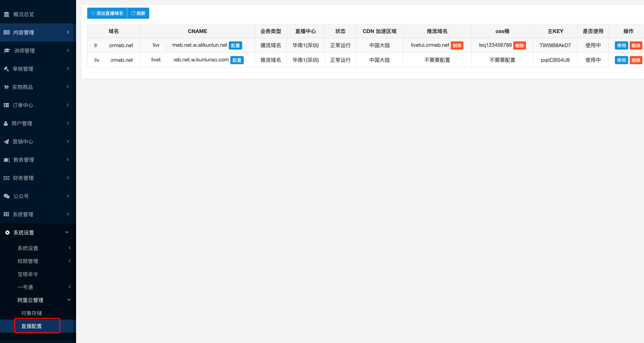The image size is (644, 343).
Task: Click the 用户管理 person icon
Action: 6,123
